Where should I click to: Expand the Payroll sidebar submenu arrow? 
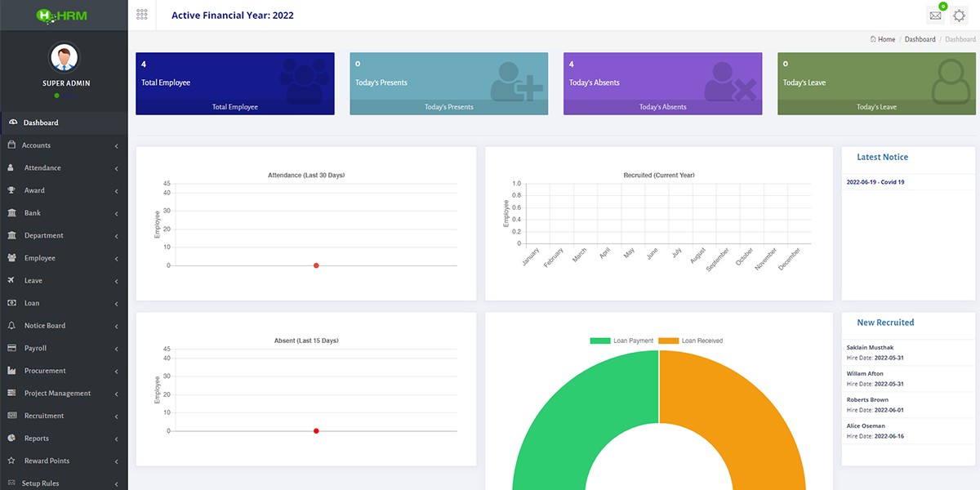[116, 349]
